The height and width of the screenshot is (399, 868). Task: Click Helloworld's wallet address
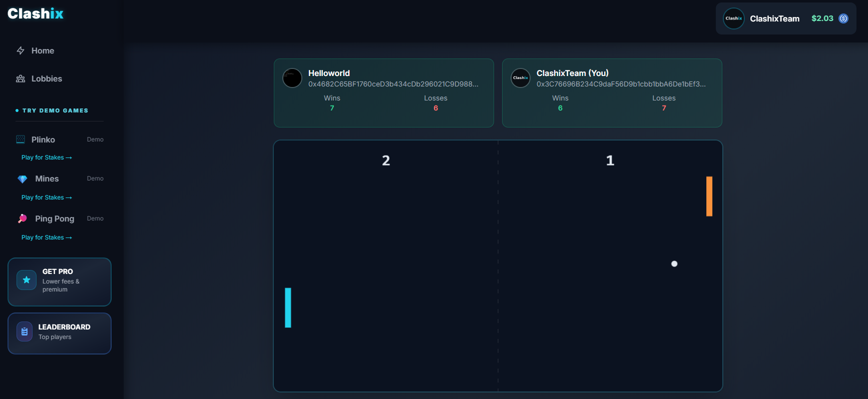tap(393, 84)
